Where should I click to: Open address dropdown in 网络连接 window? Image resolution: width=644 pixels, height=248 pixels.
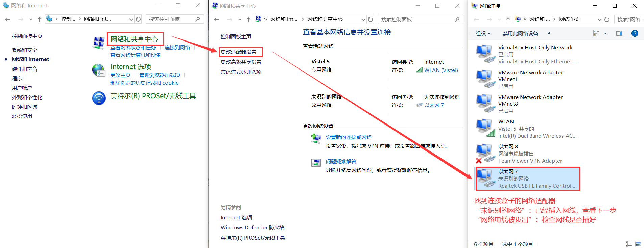(599, 20)
